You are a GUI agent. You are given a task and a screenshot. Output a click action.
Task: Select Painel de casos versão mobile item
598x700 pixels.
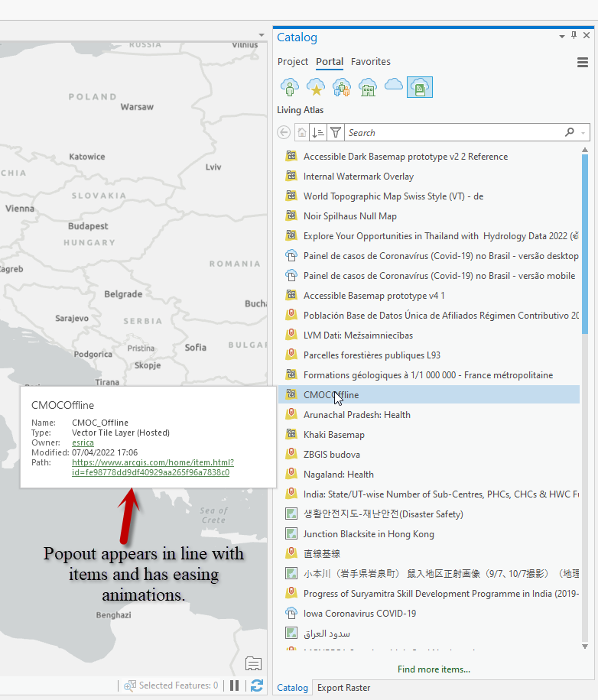[429, 276]
